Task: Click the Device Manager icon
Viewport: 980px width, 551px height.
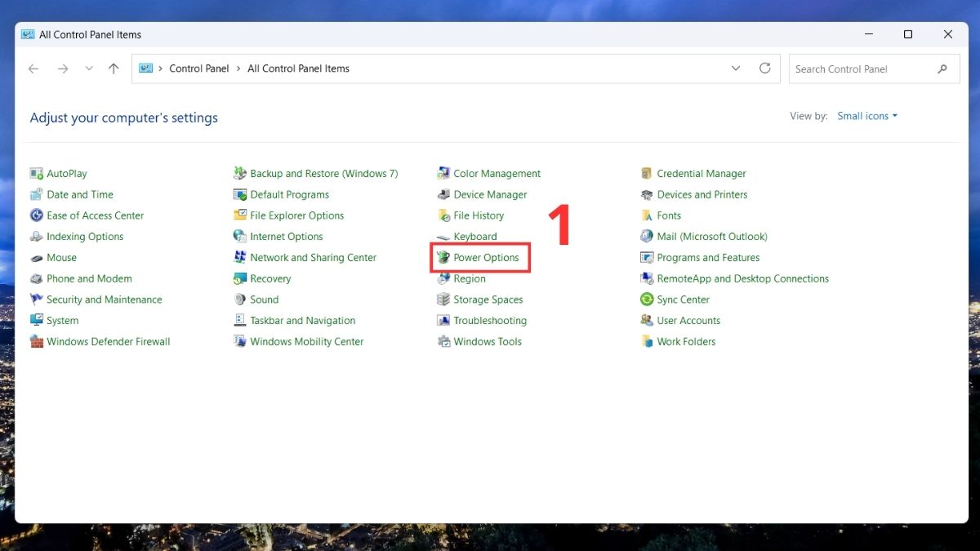Action: 443,195
